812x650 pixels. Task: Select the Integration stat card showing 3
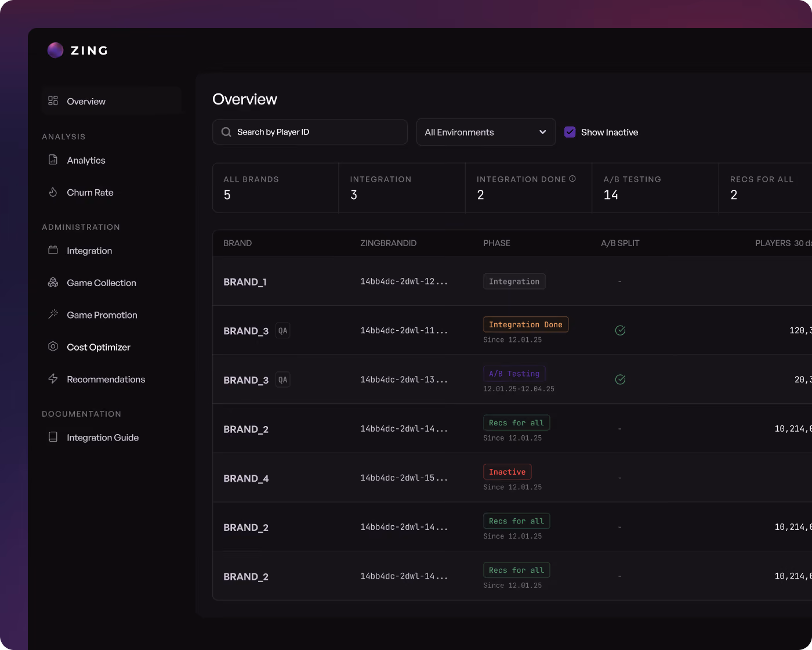pos(402,187)
